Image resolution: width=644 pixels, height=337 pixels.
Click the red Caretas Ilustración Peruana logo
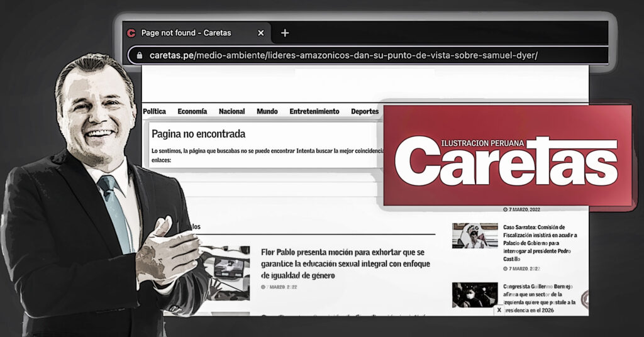tap(507, 155)
